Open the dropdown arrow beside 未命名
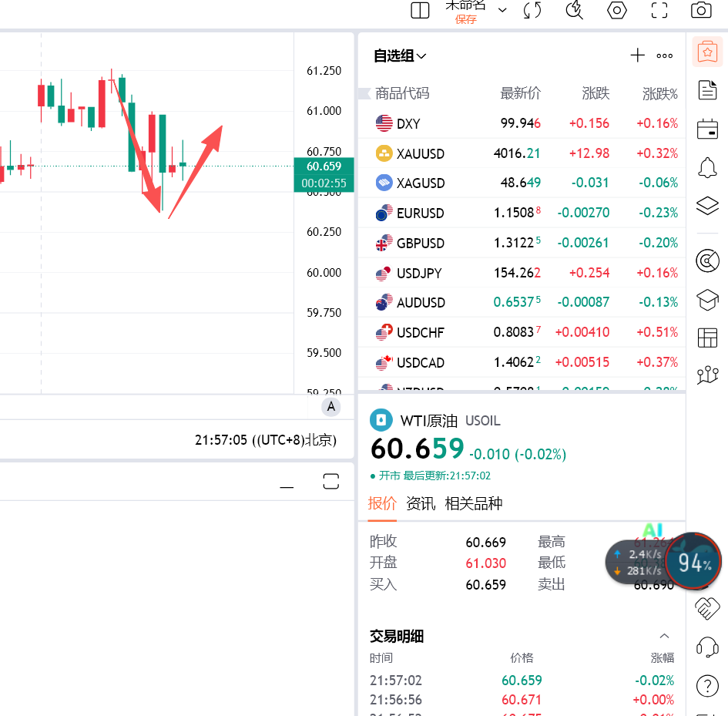This screenshot has width=728, height=716. click(502, 10)
